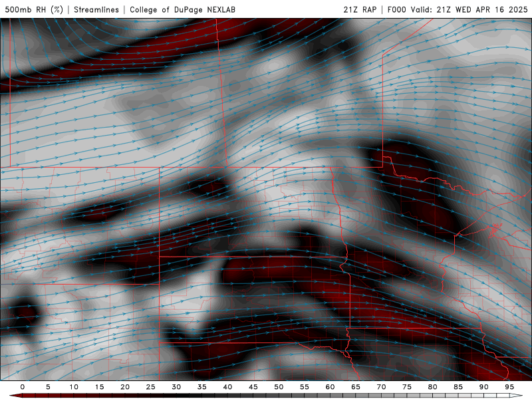532x399 pixels.
Task: Click the 25 label on the RH scale
Action: [x=151, y=387]
